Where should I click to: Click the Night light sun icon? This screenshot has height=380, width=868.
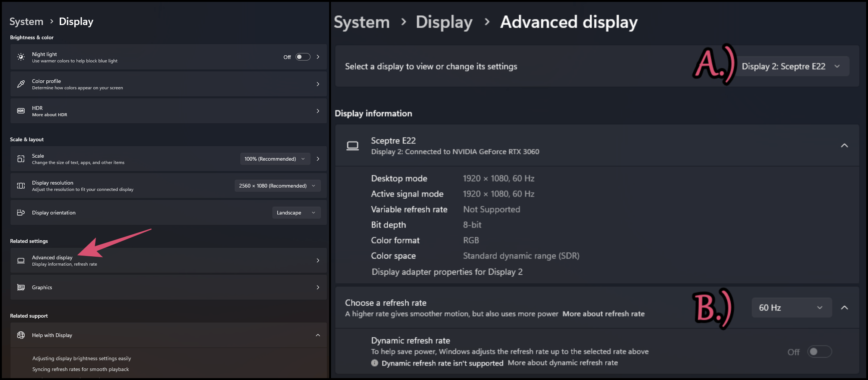[21, 57]
